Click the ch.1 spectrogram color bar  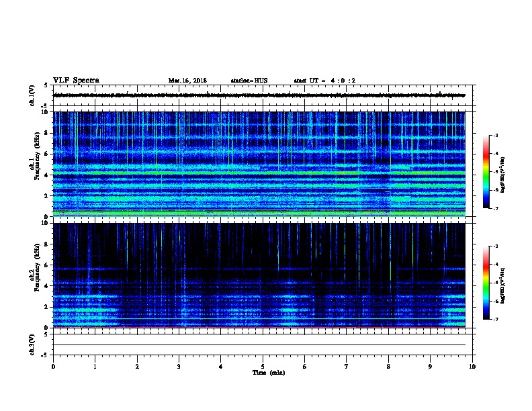click(486, 172)
